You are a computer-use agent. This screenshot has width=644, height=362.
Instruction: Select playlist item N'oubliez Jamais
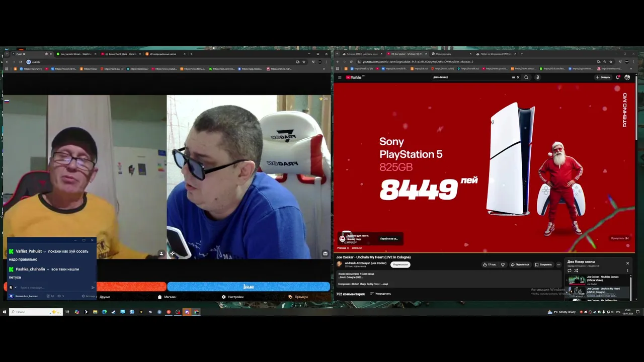click(x=597, y=280)
